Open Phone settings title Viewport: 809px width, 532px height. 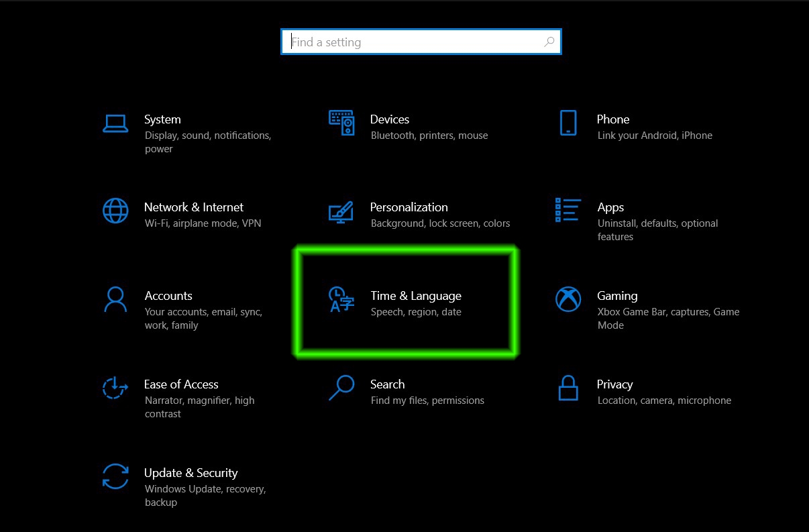[x=613, y=119]
